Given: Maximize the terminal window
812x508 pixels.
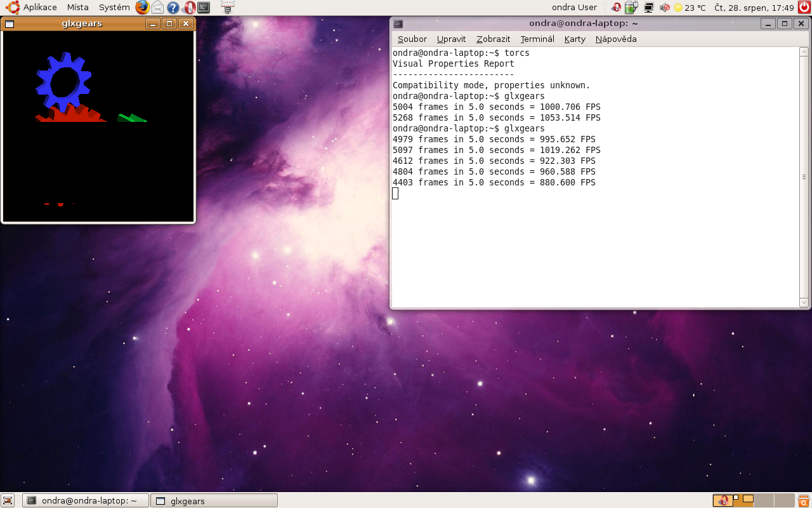Looking at the screenshot, I should click(x=785, y=24).
